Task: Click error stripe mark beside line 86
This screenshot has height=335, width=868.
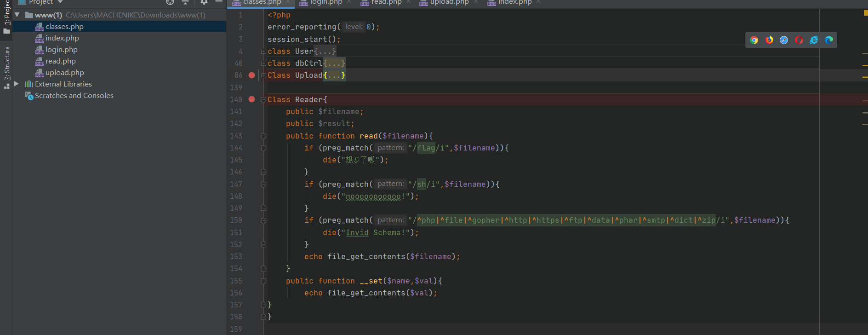Action: 865,77
